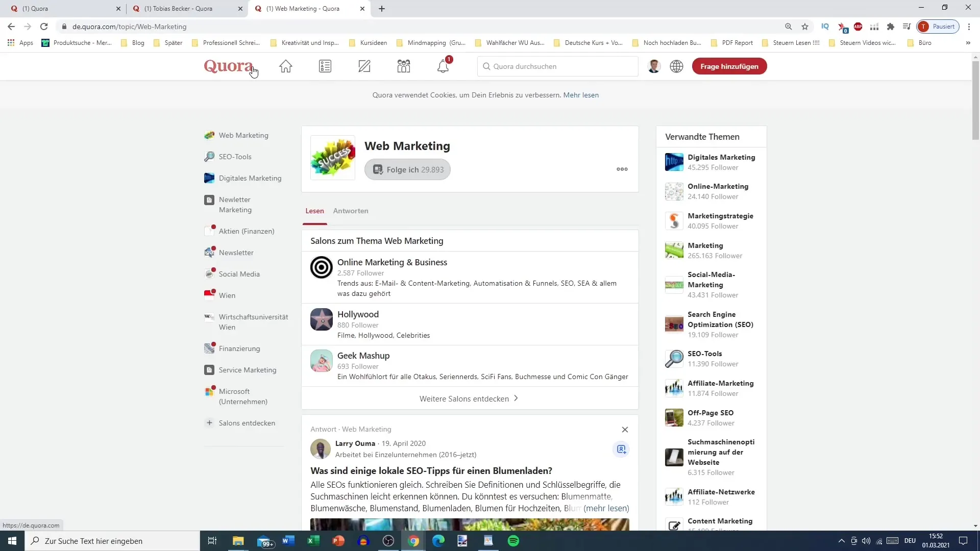Click the Web Marketing SUCCESS topic image
Viewport: 980px width, 551px height.
click(x=333, y=158)
